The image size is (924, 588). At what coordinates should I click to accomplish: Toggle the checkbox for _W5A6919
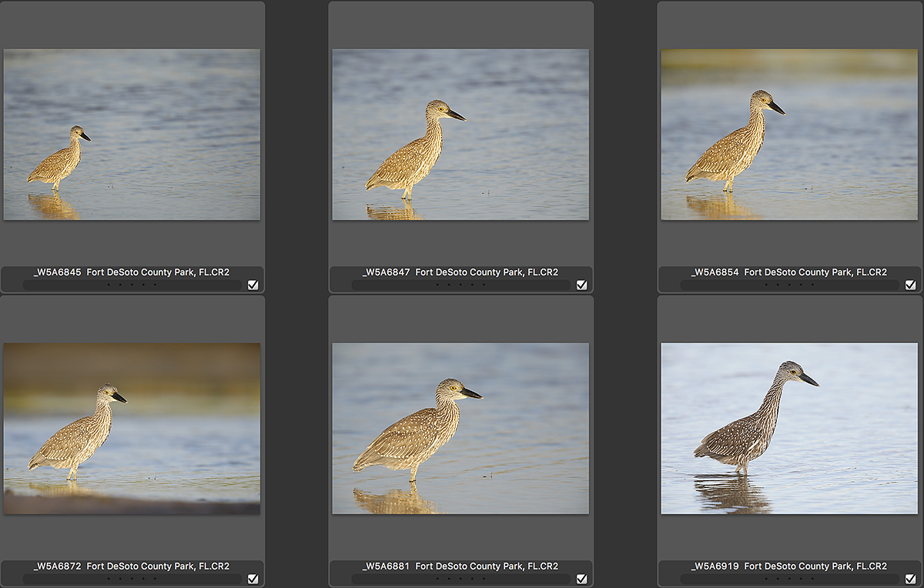(x=910, y=579)
